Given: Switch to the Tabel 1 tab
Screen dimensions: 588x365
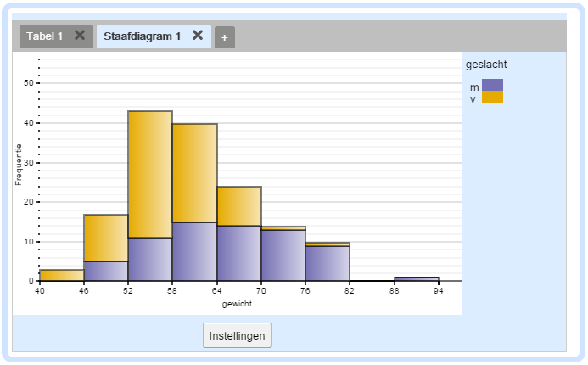Looking at the screenshot, I should click(x=44, y=36).
